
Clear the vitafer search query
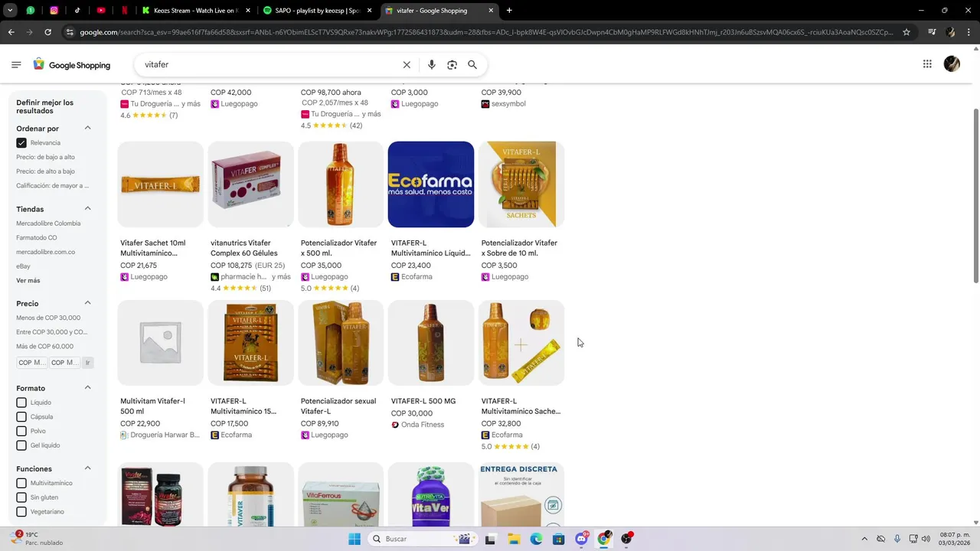click(407, 65)
